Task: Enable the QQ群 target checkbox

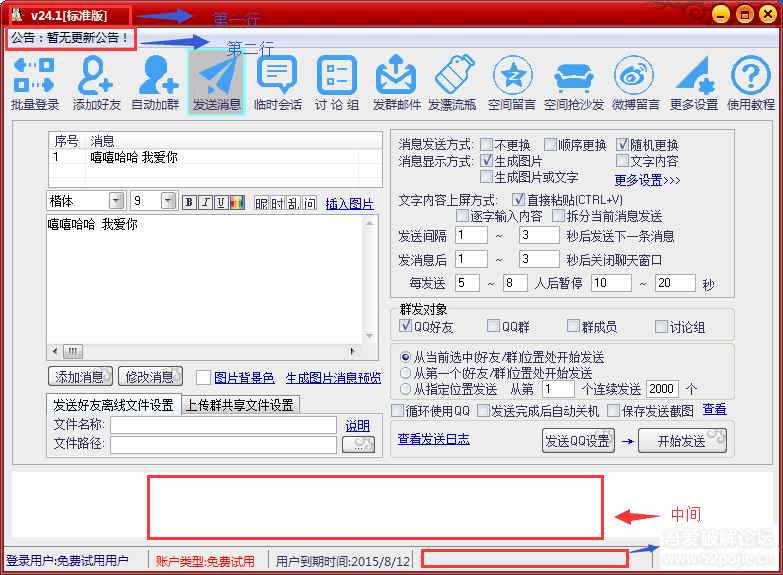Action: (x=494, y=326)
